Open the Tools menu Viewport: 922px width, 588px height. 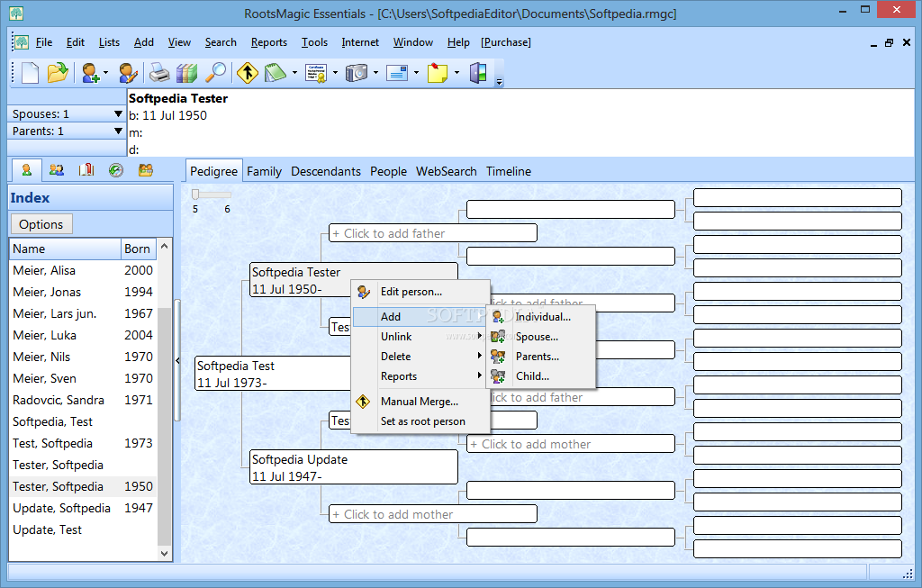tap(314, 42)
